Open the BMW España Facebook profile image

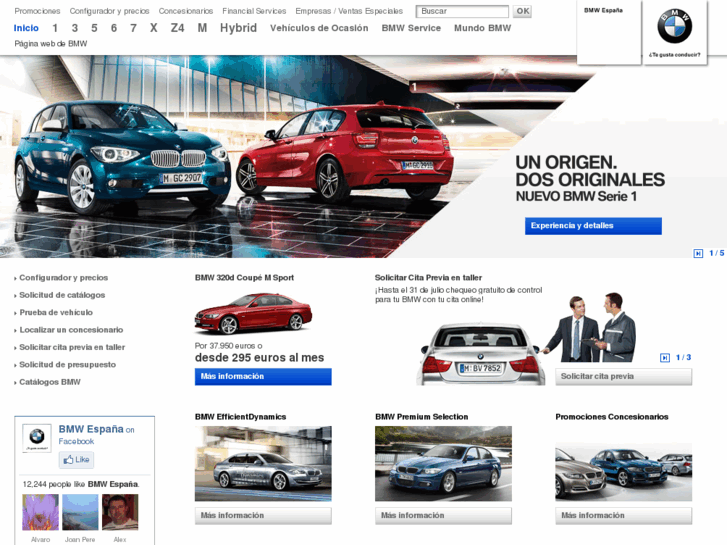pos(37,438)
